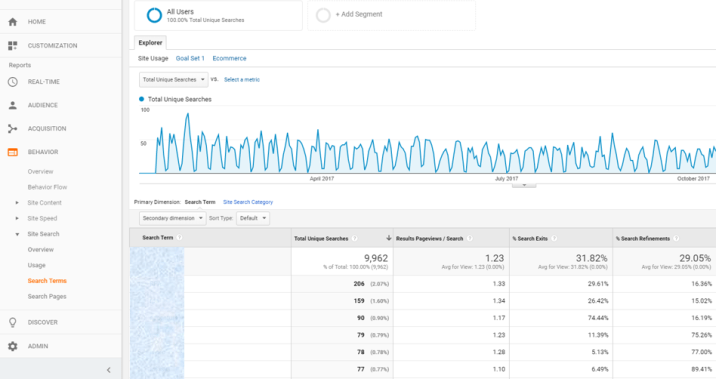The height and width of the screenshot is (379, 719).
Task: Click the Home house icon
Action: (13, 22)
